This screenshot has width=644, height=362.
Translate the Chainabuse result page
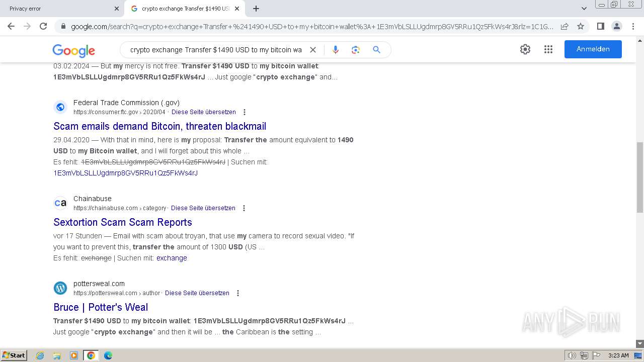click(x=203, y=208)
